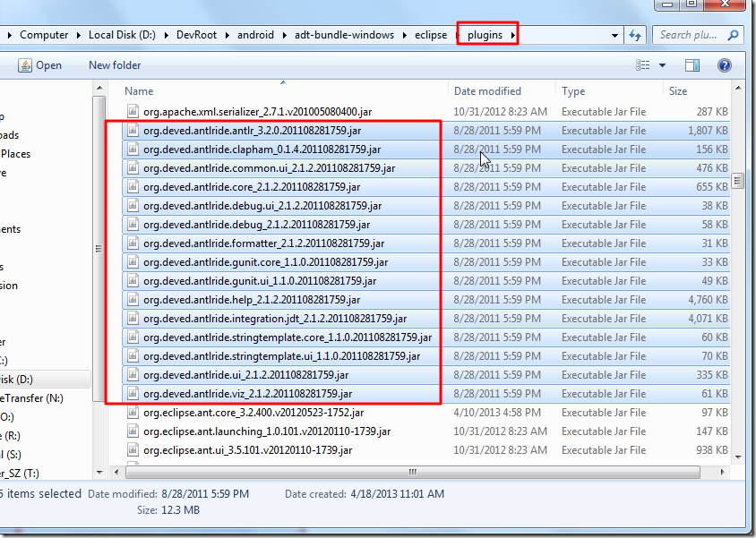Click jar icon for org.eclipse.ant.launching

point(133,431)
